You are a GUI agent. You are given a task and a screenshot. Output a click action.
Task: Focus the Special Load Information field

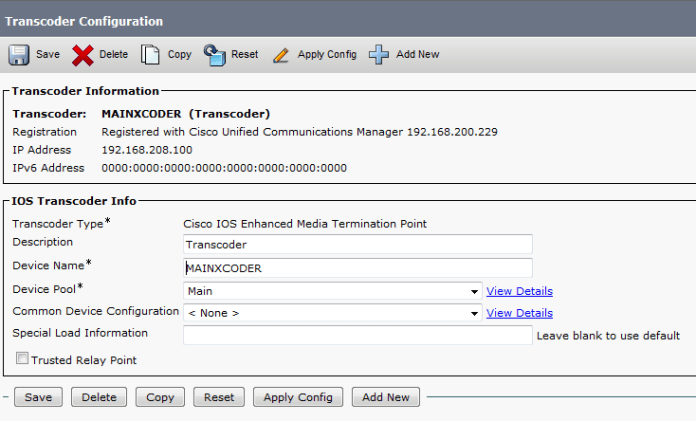pyautogui.click(x=357, y=335)
